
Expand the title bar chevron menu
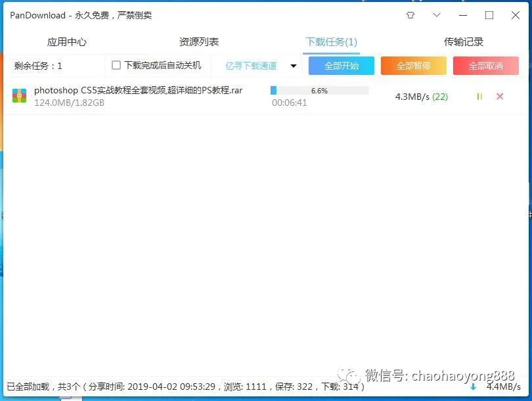[437, 14]
